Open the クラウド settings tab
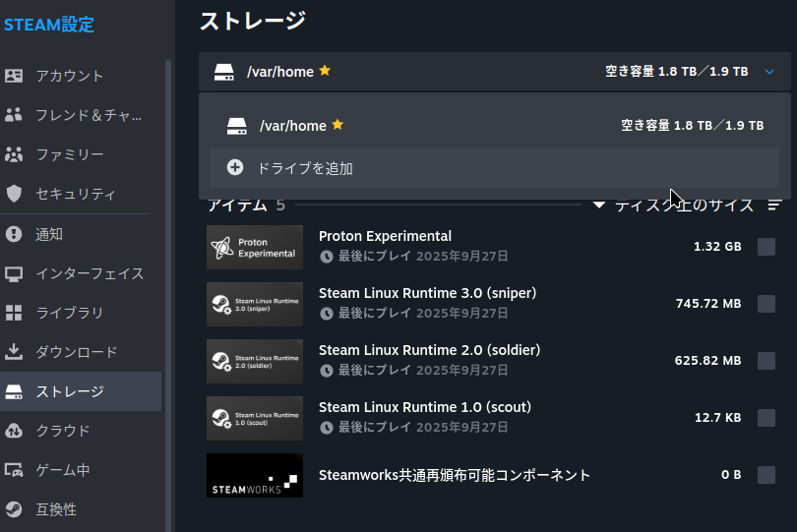Viewport: 797px width, 532px height. [x=63, y=431]
